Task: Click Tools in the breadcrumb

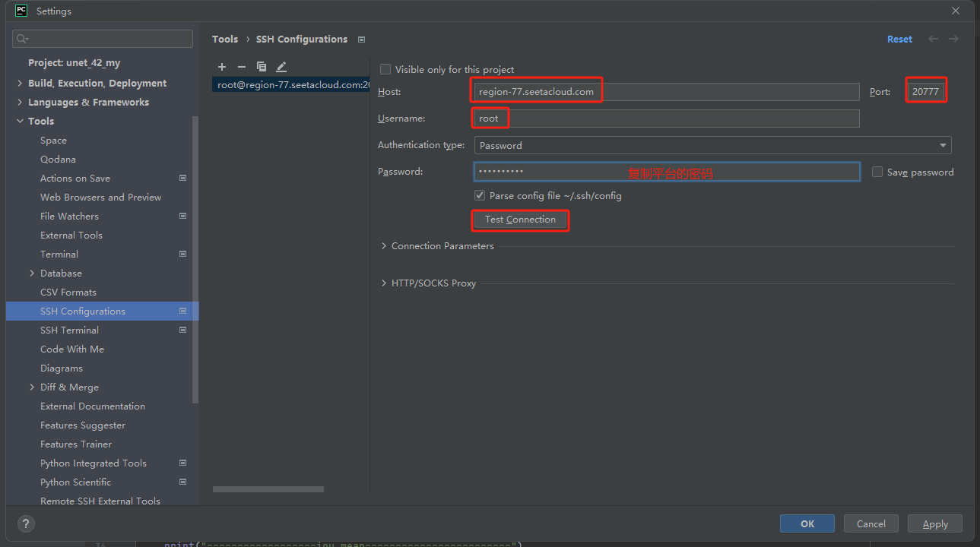Action: (225, 40)
